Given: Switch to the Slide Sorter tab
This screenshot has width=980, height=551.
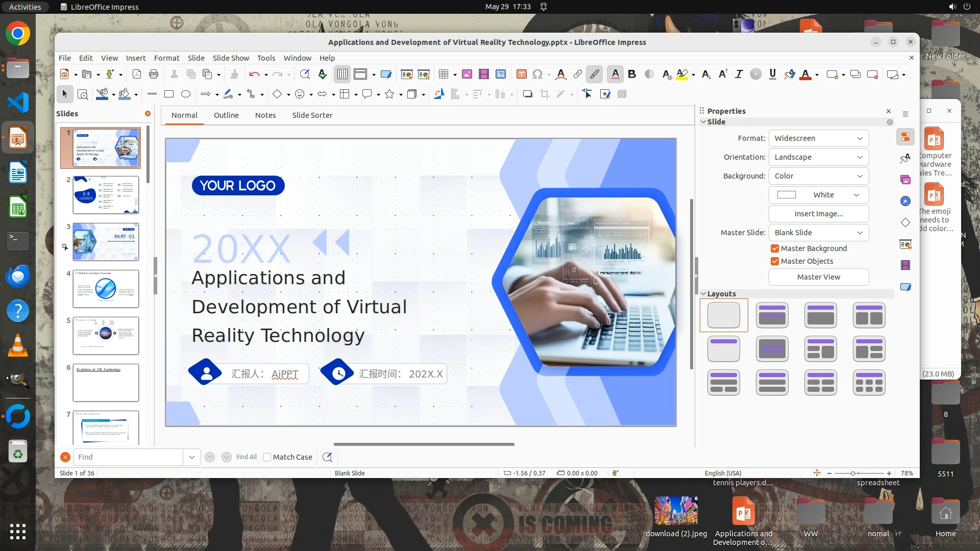Looking at the screenshot, I should 312,115.
